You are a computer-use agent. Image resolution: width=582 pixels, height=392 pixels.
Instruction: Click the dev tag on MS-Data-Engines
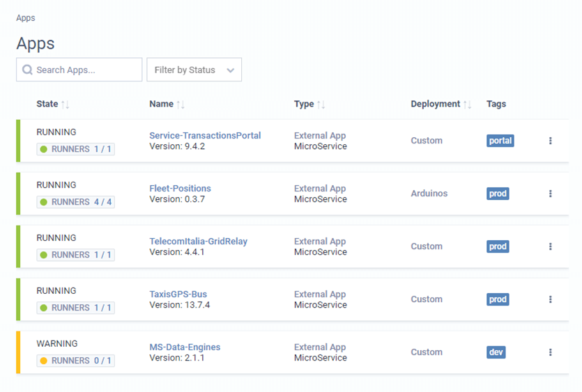496,352
